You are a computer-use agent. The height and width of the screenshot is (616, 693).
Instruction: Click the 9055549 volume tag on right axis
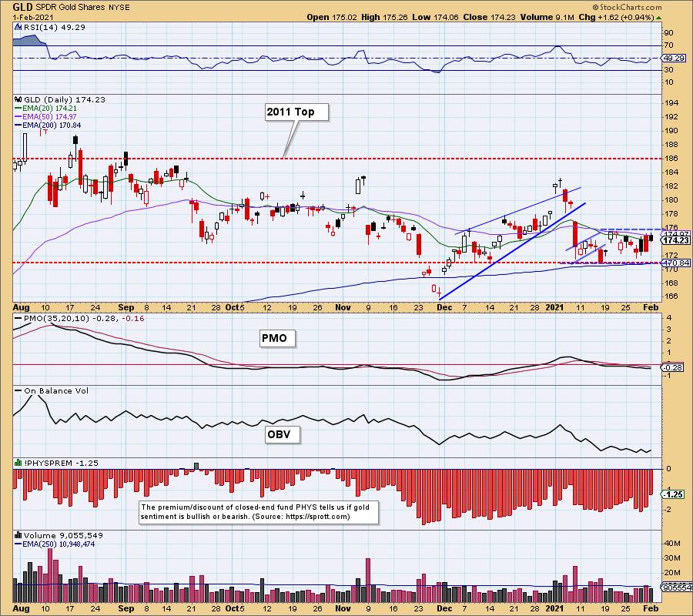pyautogui.click(x=676, y=588)
